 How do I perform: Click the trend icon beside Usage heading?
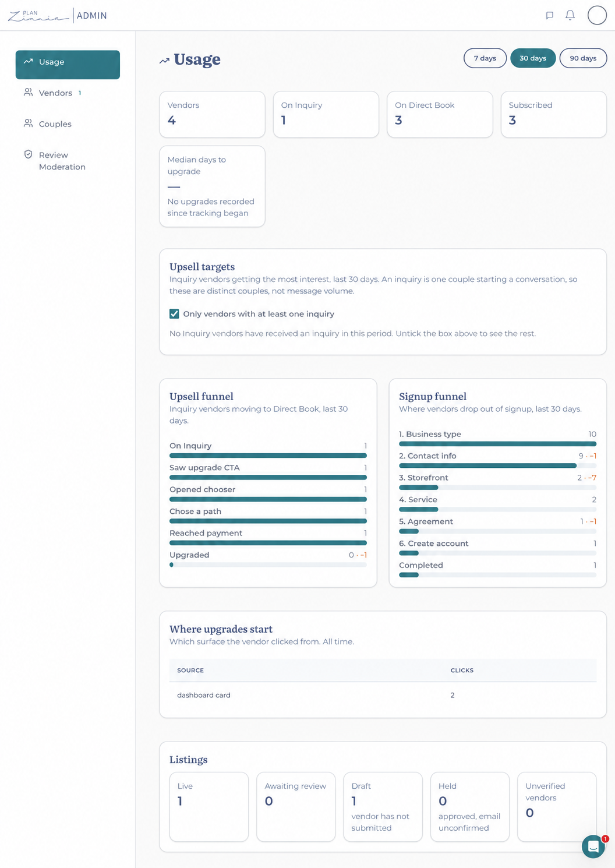pos(164,61)
